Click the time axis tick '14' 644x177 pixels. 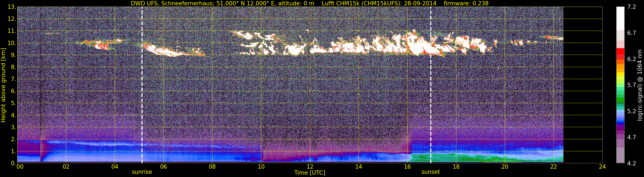click(358, 166)
